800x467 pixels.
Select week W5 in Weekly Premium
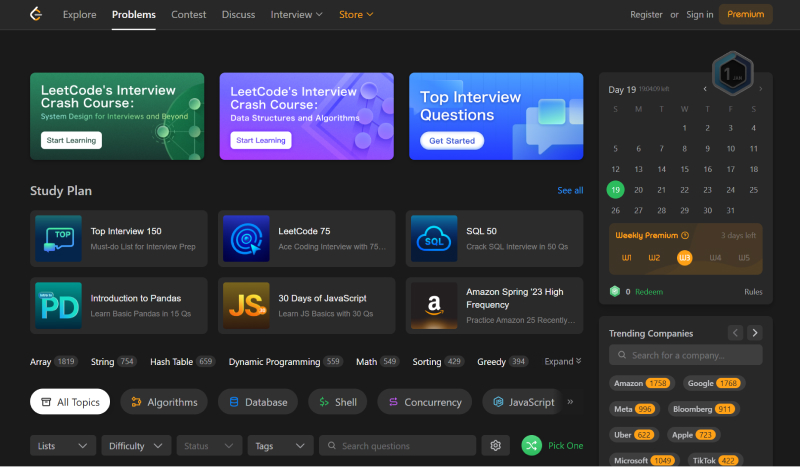(x=744, y=258)
